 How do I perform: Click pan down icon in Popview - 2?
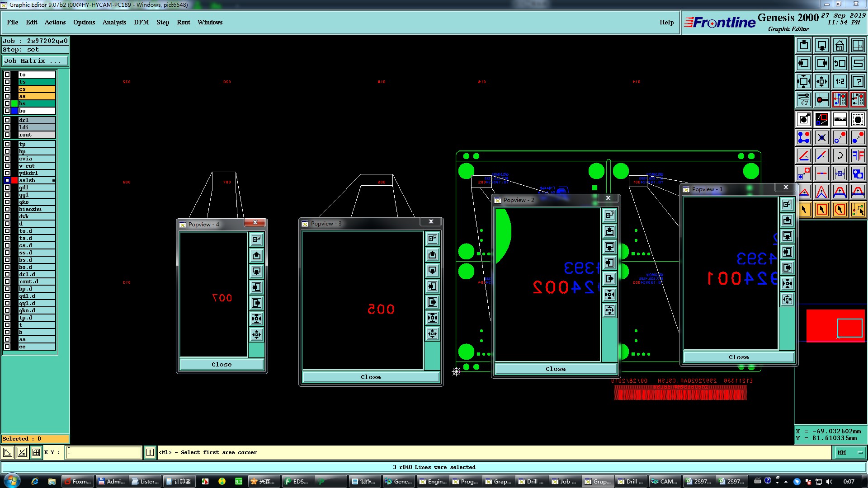pos(609,247)
